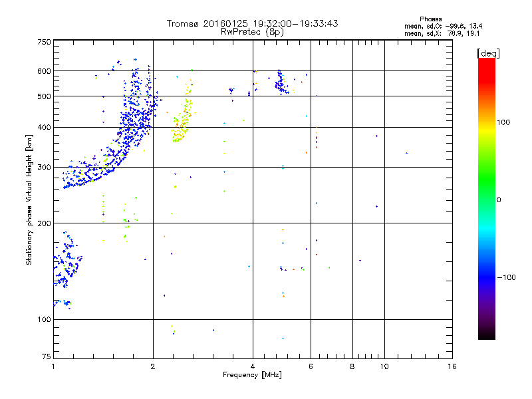Click the colorbar "-100" tick label
This screenshot has width=532, height=399.
pos(506,277)
